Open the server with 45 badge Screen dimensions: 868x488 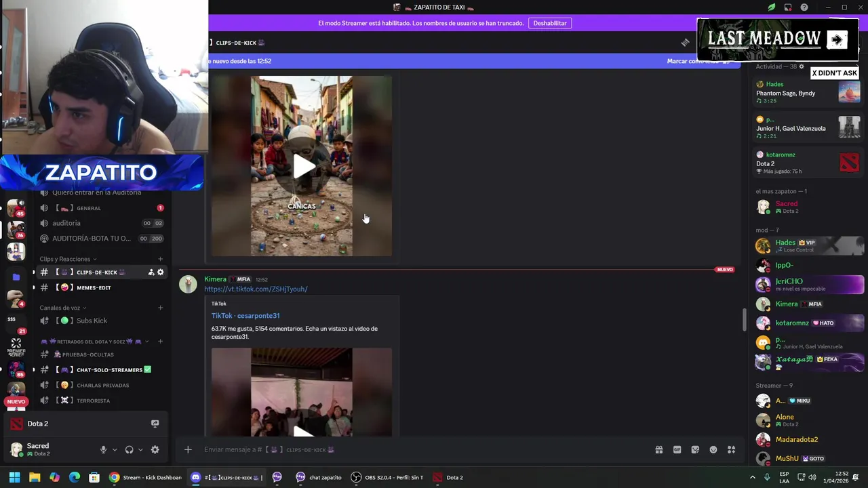pos(16,208)
